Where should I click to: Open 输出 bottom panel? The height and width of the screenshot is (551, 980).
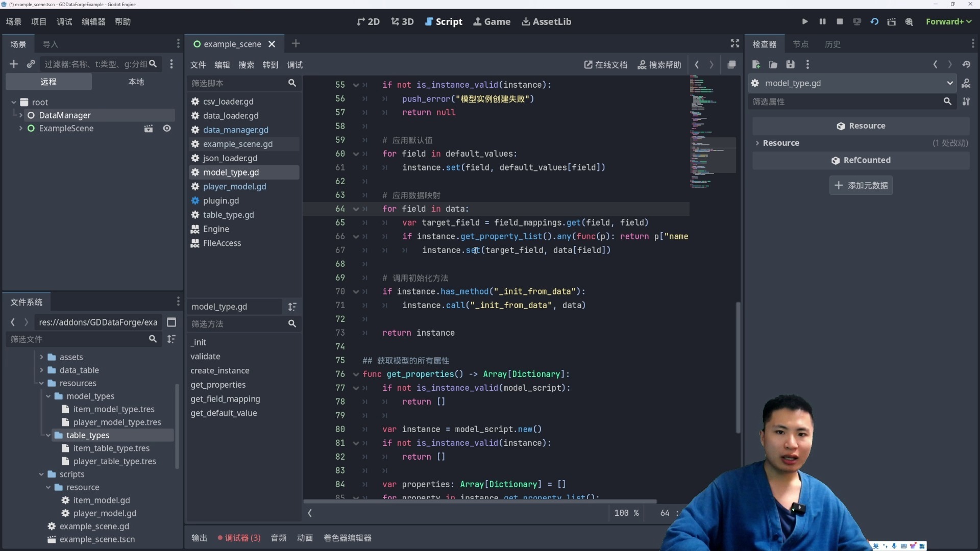pos(199,538)
